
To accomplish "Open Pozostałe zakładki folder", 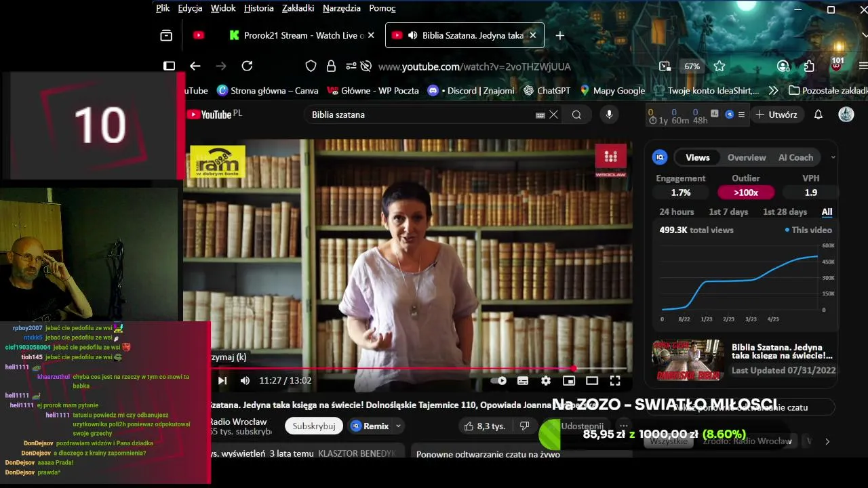I will [x=829, y=90].
